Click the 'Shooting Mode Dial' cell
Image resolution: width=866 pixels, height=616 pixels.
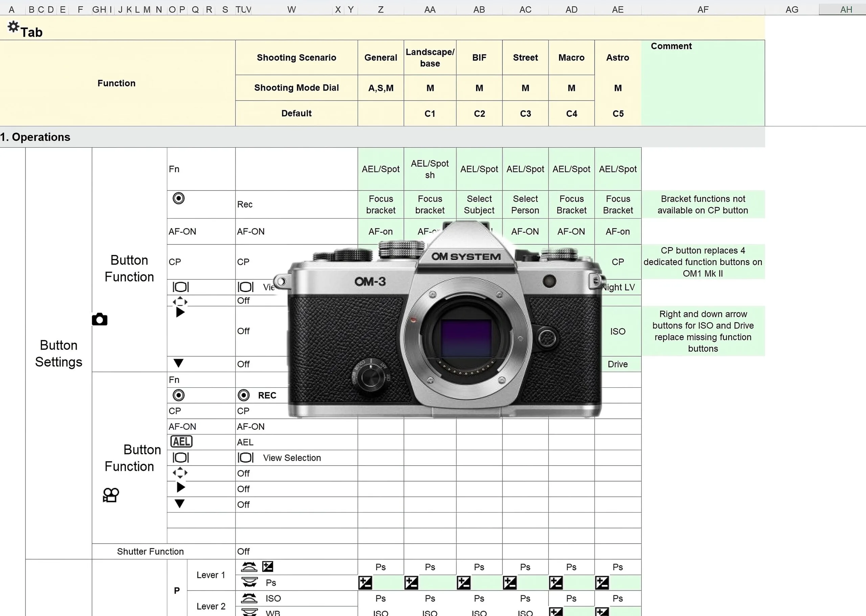297,88
